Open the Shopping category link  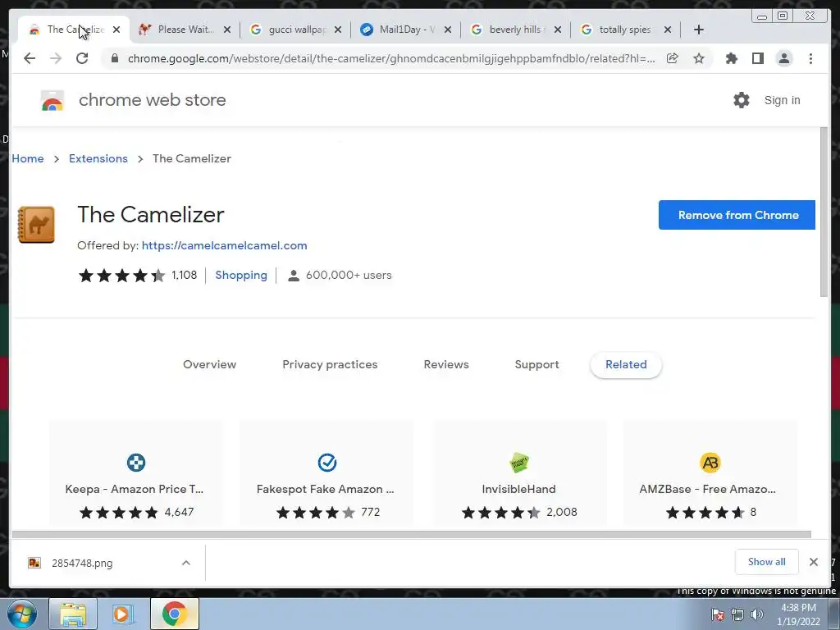click(x=241, y=275)
